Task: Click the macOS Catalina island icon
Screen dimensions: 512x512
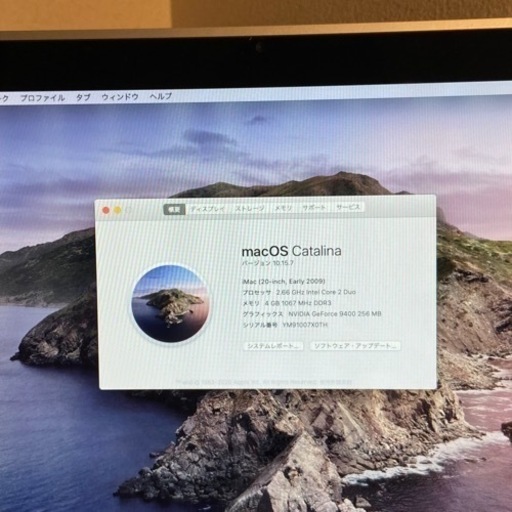Action: [171, 303]
